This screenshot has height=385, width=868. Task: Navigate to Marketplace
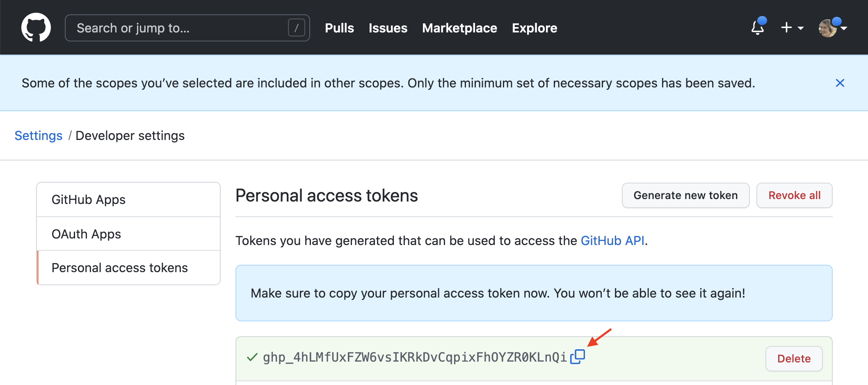point(459,28)
